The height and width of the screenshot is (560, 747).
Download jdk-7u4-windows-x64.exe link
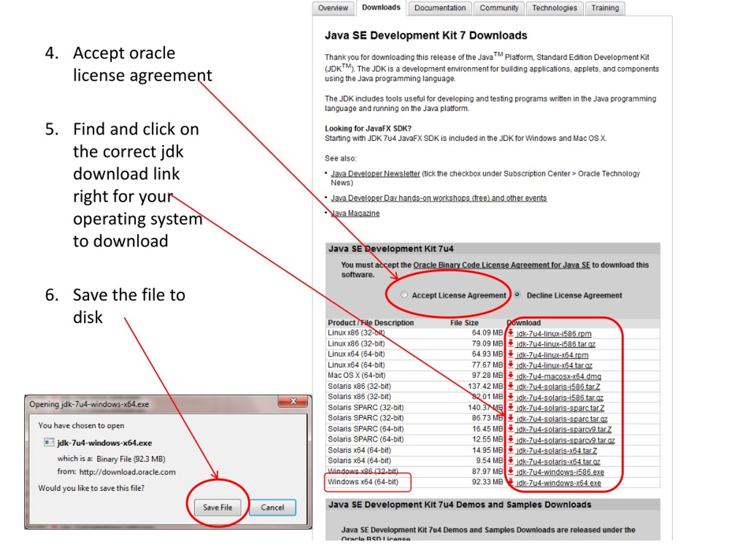pos(558,483)
